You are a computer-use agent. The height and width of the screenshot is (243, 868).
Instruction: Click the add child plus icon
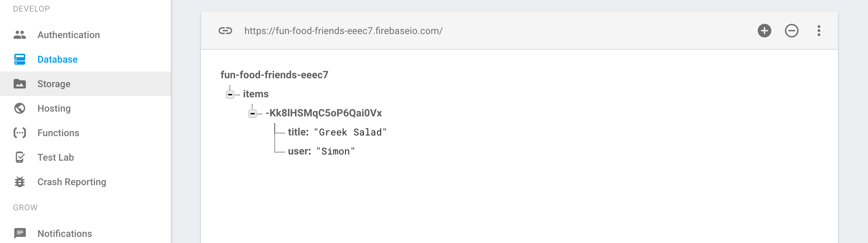[x=764, y=31]
